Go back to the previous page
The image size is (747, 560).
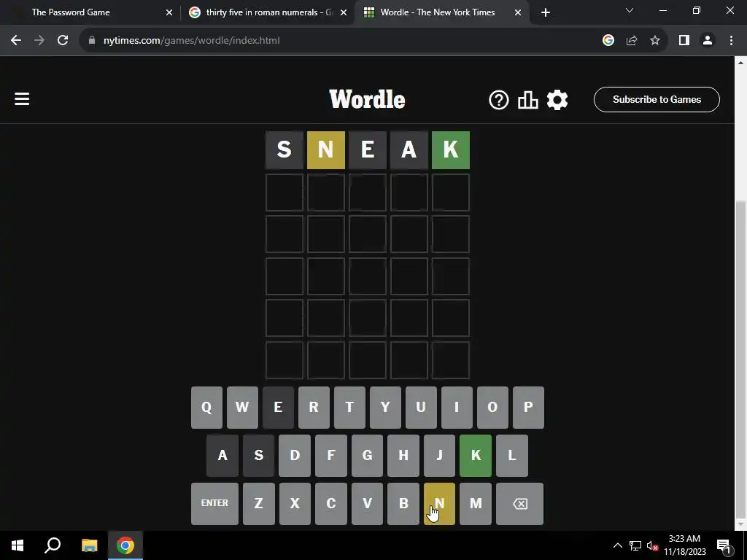click(x=16, y=41)
